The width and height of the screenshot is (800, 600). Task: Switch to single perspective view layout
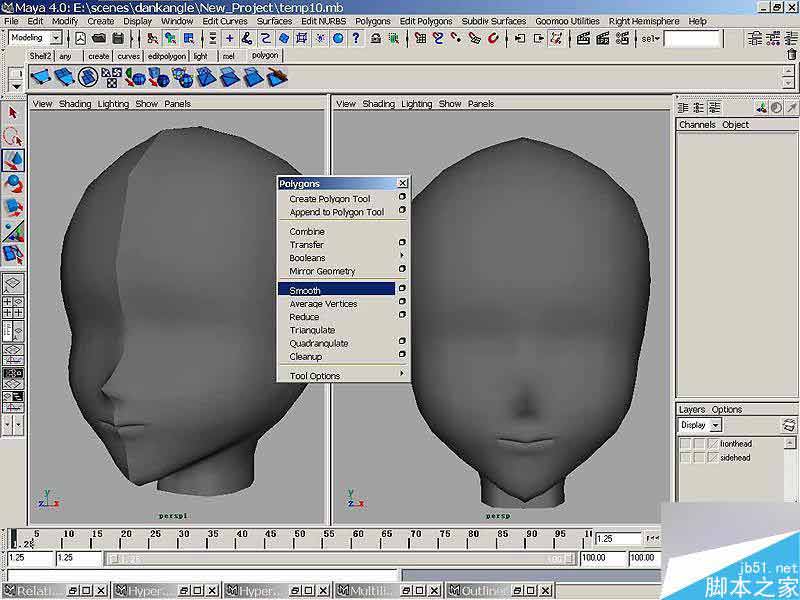pos(14,284)
